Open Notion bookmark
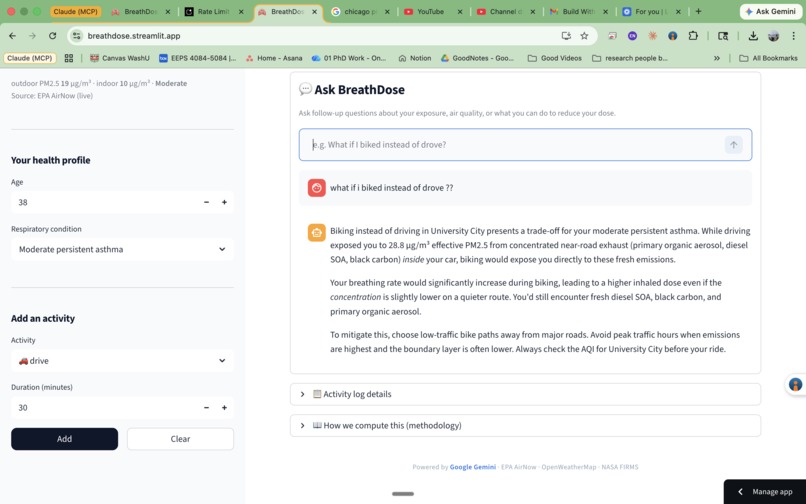This screenshot has width=806, height=504. [415, 58]
